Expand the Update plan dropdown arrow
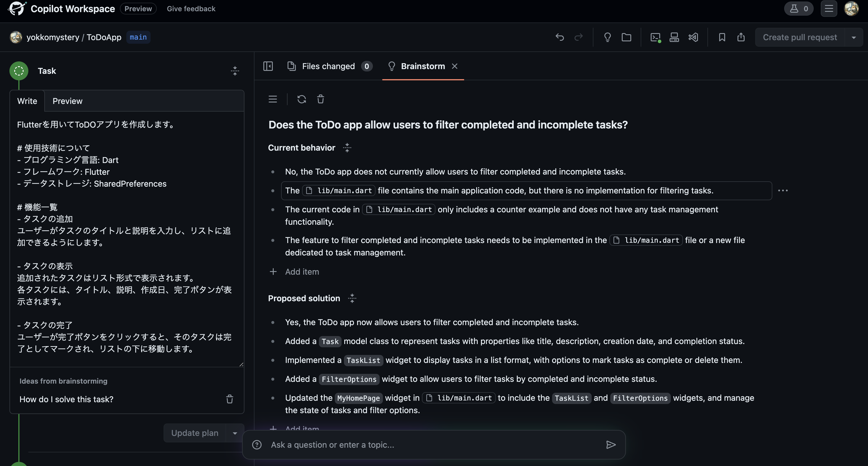Screen dimensions: 868x466 235,433
